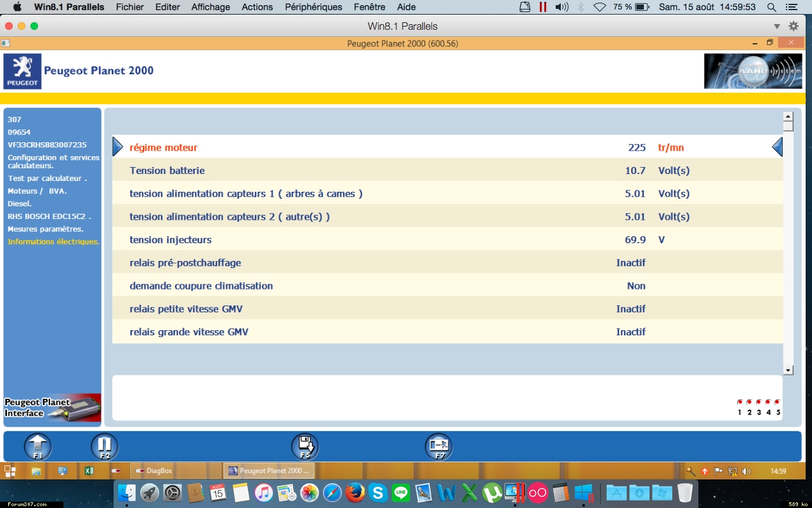Open Calendar from the Dock
This screenshot has height=508, width=812.
click(218, 493)
